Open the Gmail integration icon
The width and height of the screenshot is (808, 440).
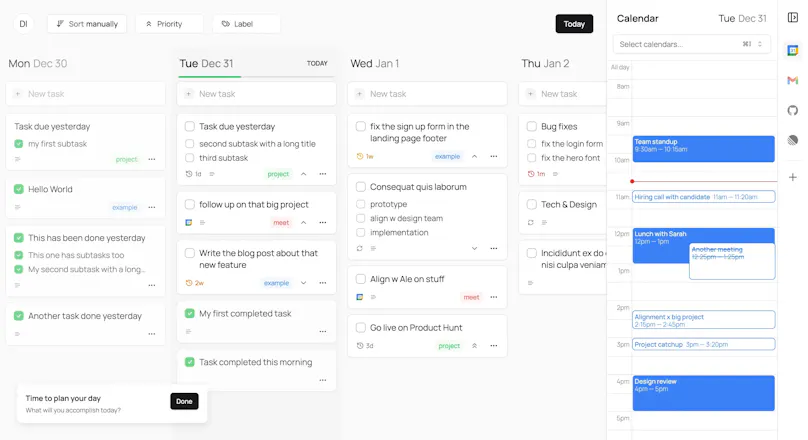click(x=793, y=80)
